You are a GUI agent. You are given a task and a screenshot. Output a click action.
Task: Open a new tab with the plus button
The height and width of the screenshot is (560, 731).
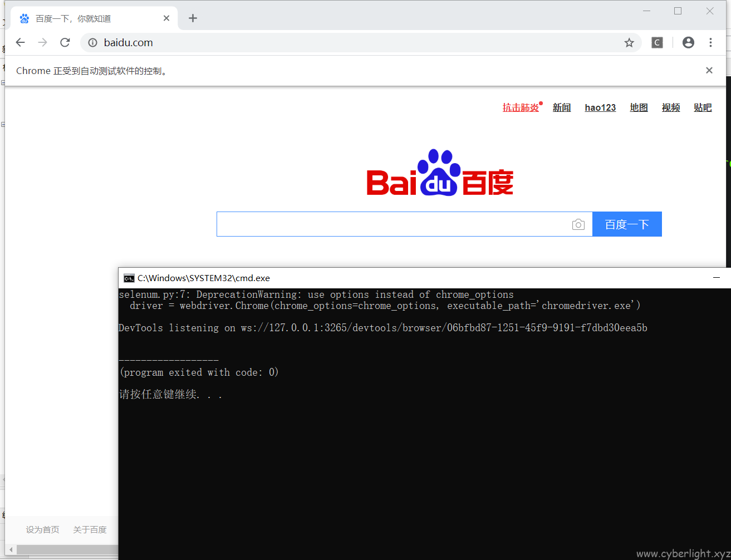tap(193, 18)
